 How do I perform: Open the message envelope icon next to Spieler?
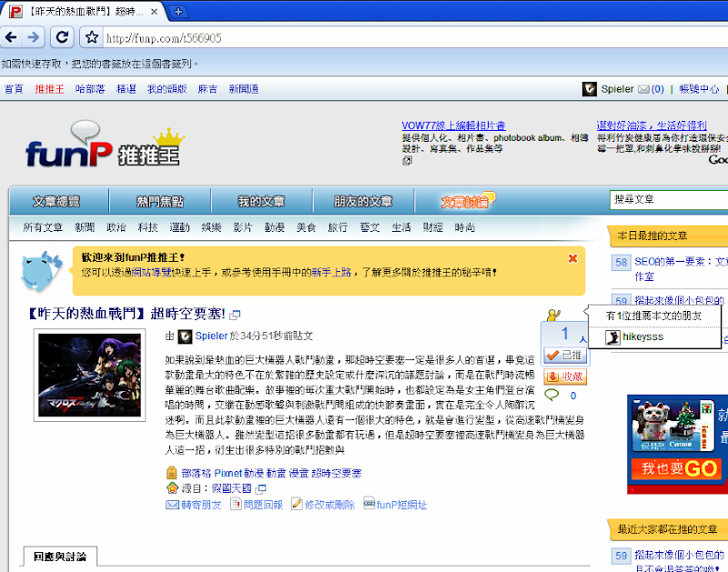643,89
